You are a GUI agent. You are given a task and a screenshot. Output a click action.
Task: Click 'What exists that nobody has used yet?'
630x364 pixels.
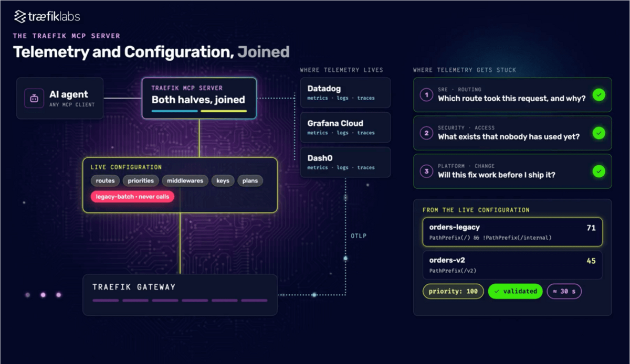click(509, 136)
